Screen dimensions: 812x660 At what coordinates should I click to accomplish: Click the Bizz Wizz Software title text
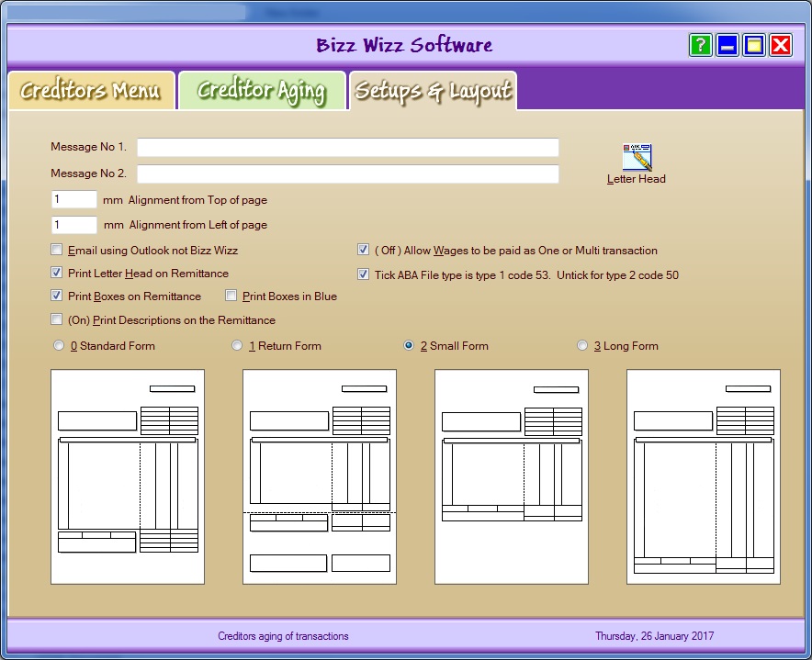pos(404,45)
